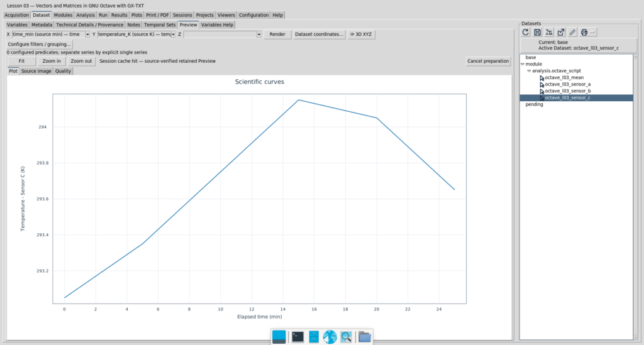Click the Fit button
Viewport: 644px width, 345px height.
22,61
